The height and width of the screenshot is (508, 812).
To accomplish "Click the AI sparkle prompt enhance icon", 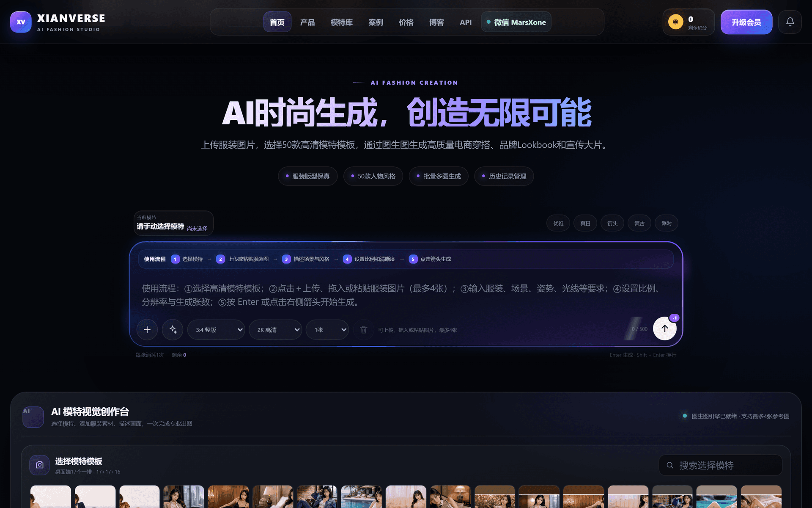I will click(173, 329).
